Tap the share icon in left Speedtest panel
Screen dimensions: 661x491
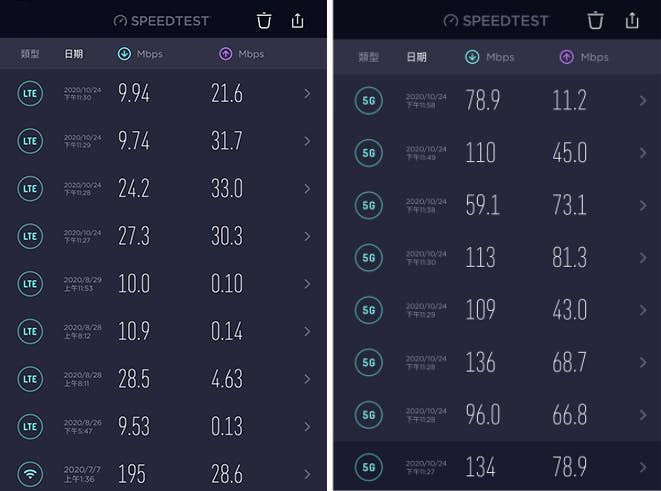tap(298, 20)
